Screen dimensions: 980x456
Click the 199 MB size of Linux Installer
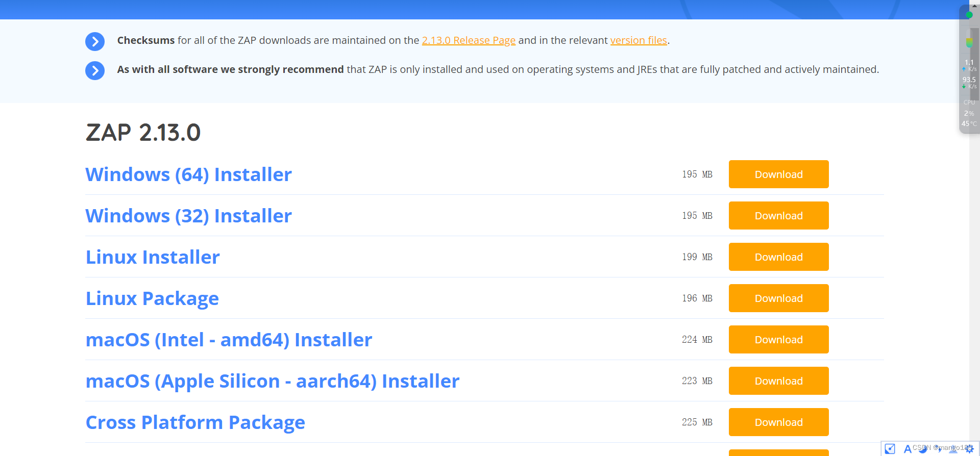pos(697,257)
